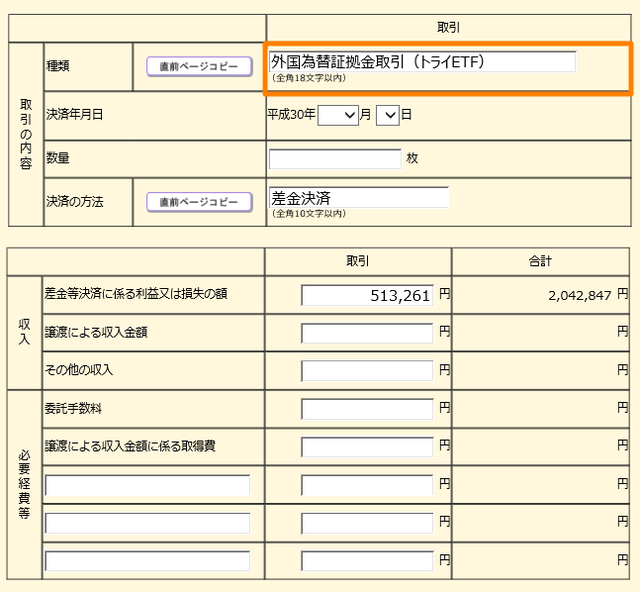This screenshot has width=640, height=592.
Task: Click the 合計 value 2,042,847
Action: point(580,295)
